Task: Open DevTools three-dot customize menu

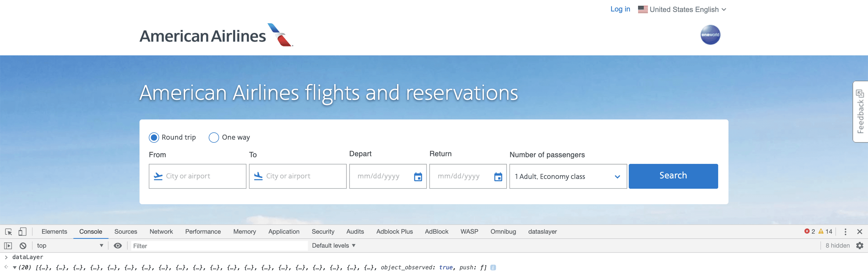Action: pyautogui.click(x=845, y=232)
